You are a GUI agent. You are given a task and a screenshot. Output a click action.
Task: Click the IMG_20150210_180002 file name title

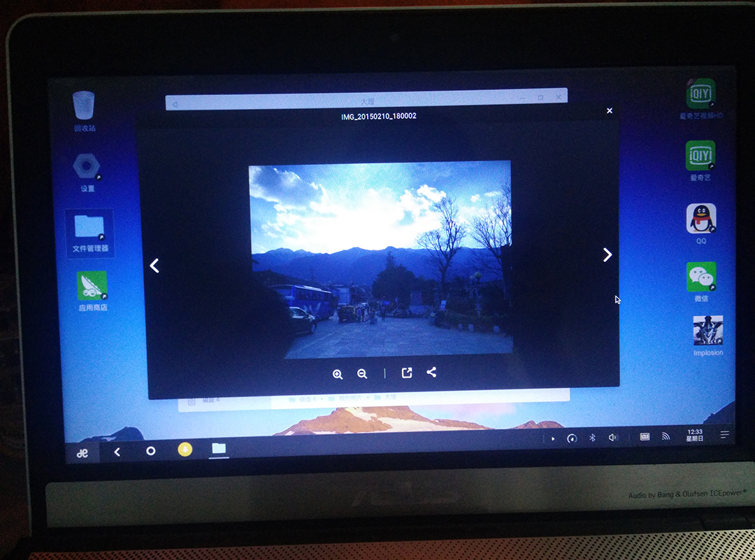[x=379, y=116]
